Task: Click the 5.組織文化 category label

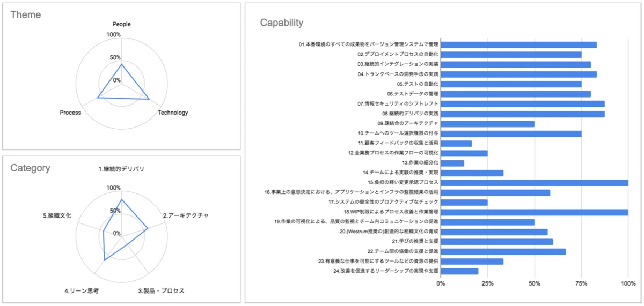Action: (57, 215)
